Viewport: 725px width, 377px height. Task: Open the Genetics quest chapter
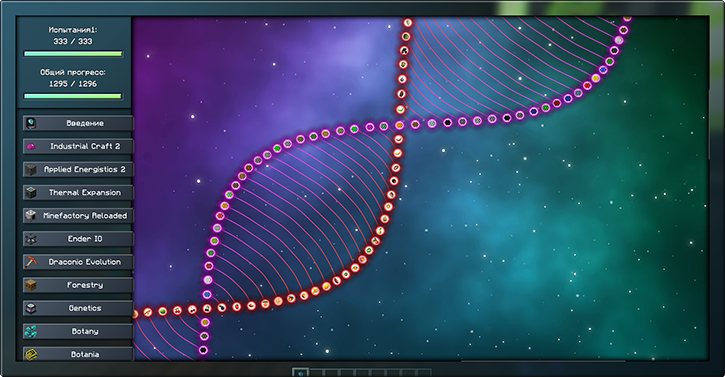click(78, 308)
